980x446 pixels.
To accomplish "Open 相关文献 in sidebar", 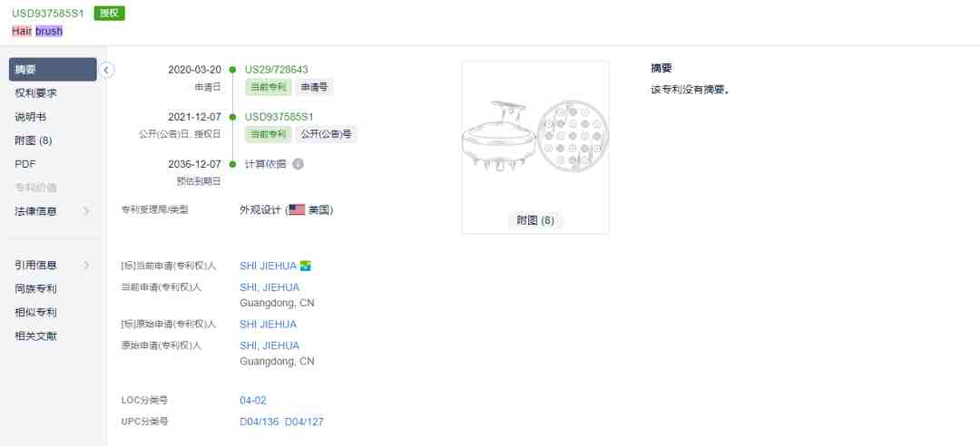I will (x=35, y=336).
